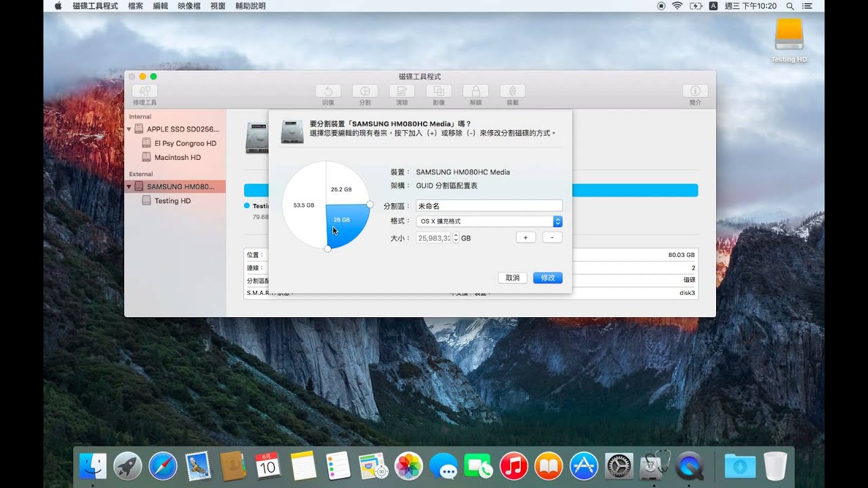The image size is (868, 488).
Task: Click the 取消 cancel button
Action: [513, 278]
